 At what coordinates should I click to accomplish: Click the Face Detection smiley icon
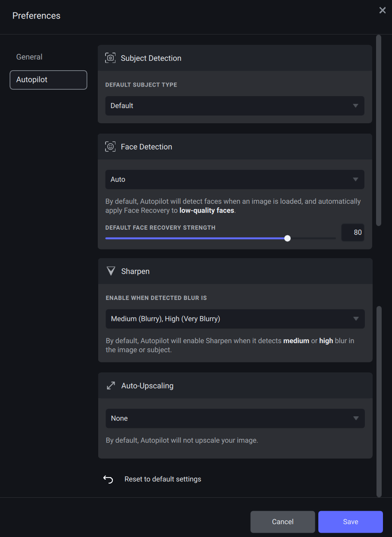click(x=110, y=147)
